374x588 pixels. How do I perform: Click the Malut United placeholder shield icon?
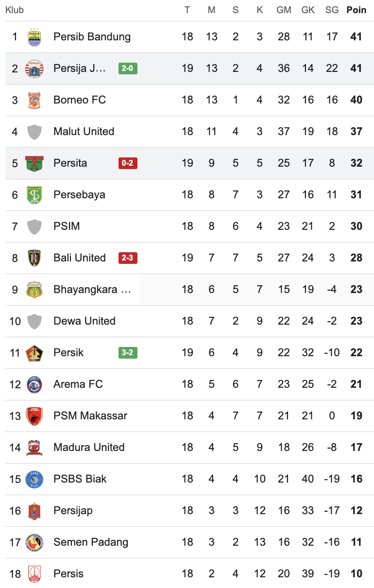[34, 132]
